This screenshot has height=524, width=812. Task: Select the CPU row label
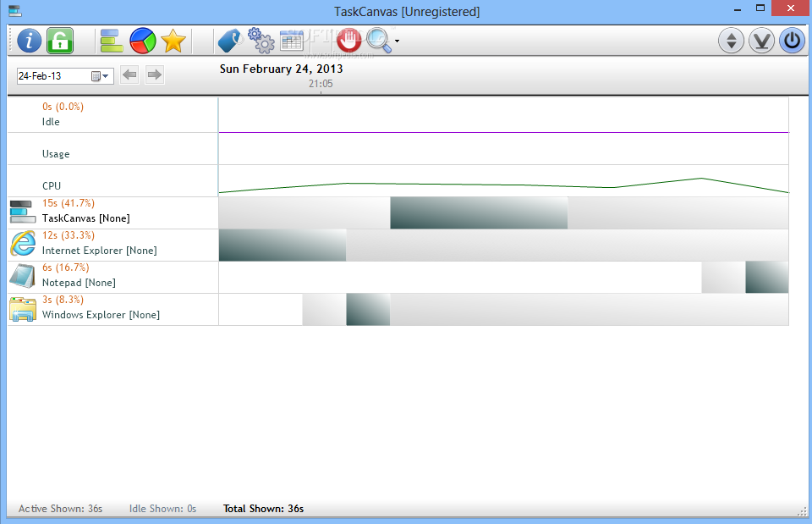pos(52,186)
